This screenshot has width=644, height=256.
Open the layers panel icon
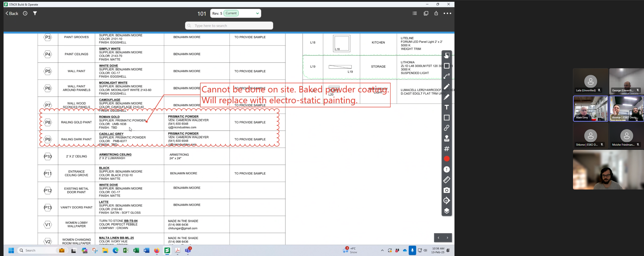point(447,211)
